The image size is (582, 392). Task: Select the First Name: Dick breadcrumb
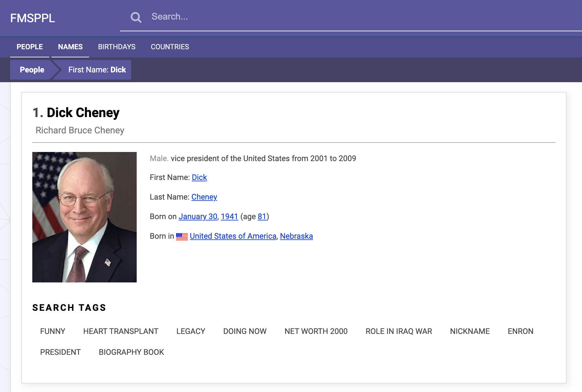click(97, 69)
